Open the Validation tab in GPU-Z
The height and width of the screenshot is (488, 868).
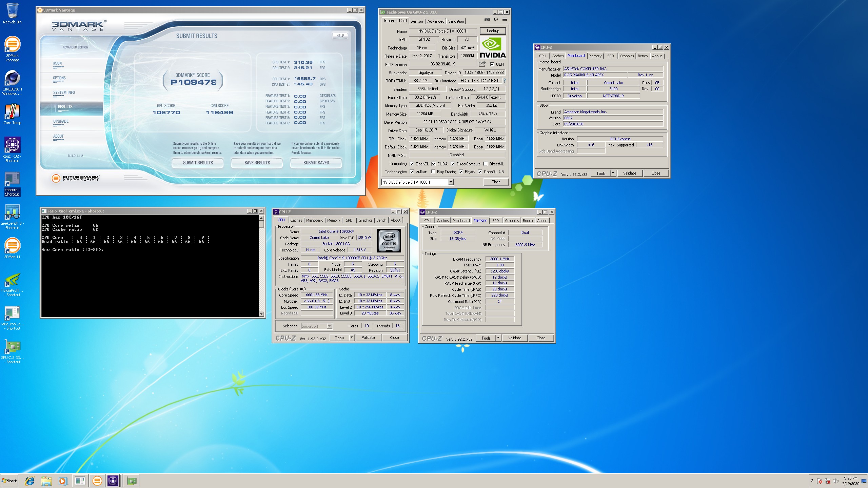point(456,21)
